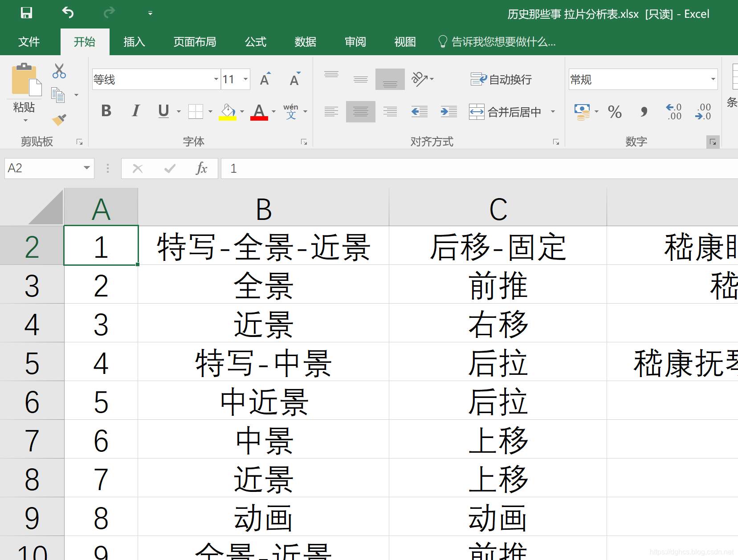The height and width of the screenshot is (560, 738).
Task: Open number format dialog launcher
Action: 713,142
